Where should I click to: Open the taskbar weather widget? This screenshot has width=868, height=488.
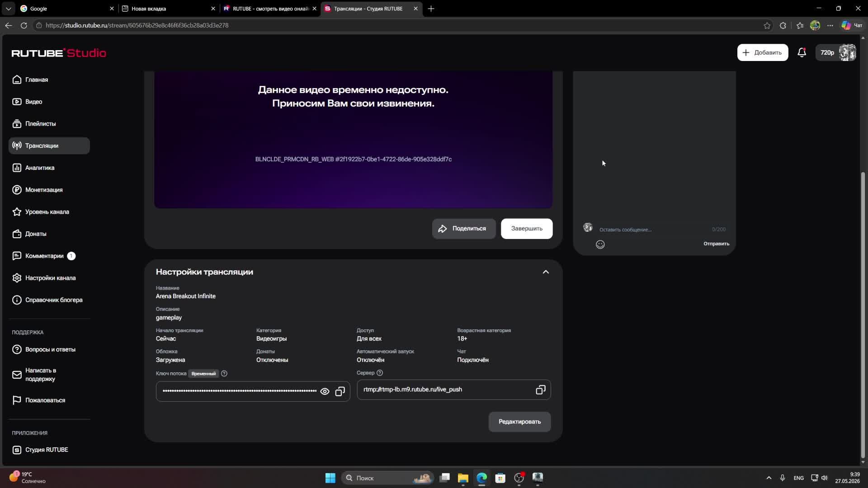coord(28,478)
